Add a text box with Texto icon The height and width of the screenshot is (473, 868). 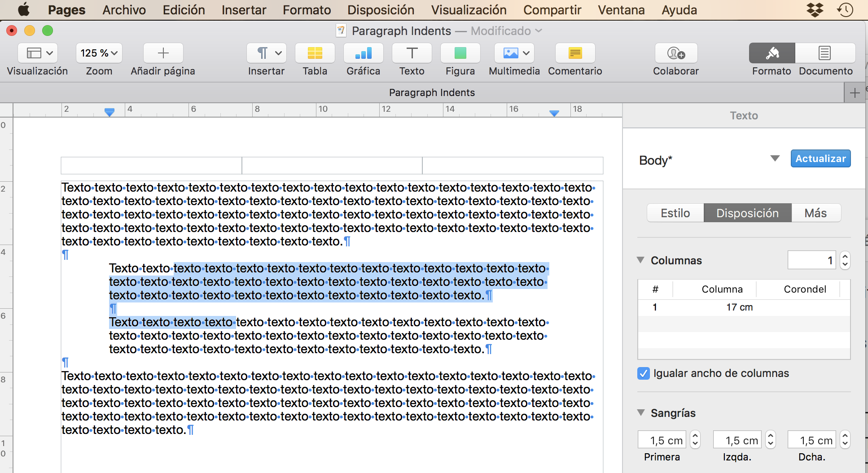412,53
